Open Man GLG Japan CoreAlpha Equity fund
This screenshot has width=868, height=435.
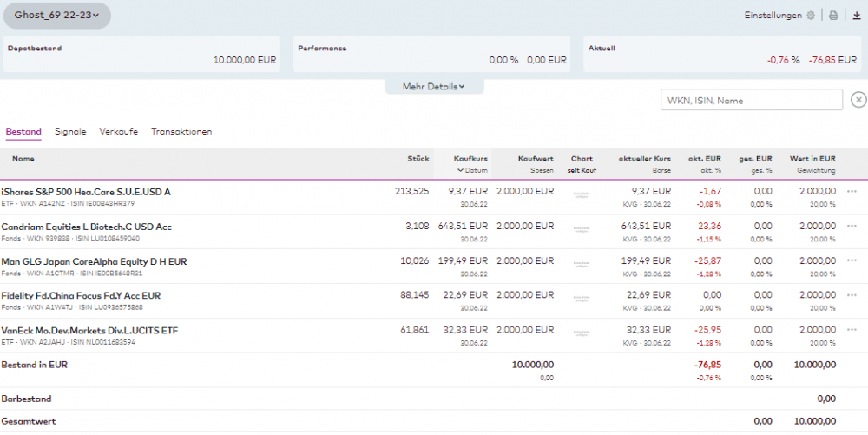[x=94, y=261]
